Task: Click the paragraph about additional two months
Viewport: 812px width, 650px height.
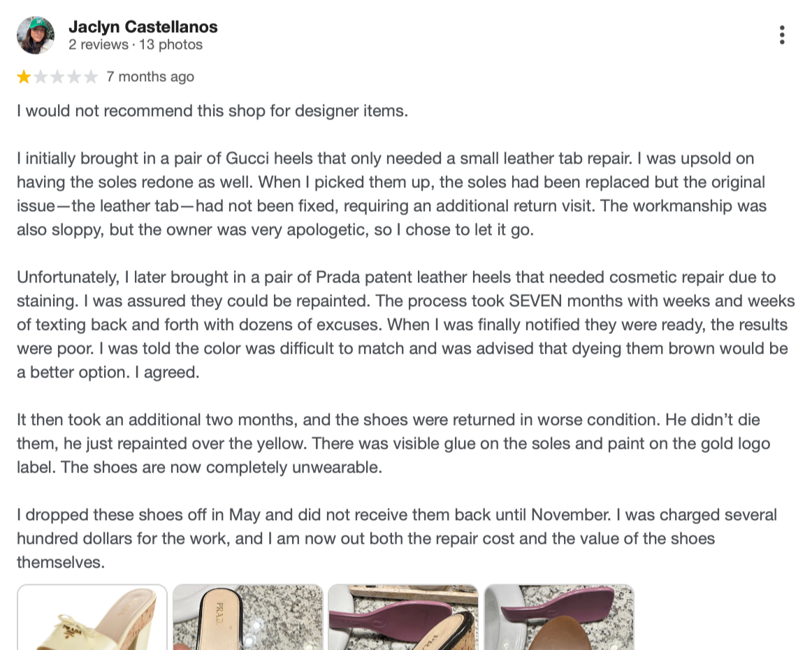Action: [393, 443]
